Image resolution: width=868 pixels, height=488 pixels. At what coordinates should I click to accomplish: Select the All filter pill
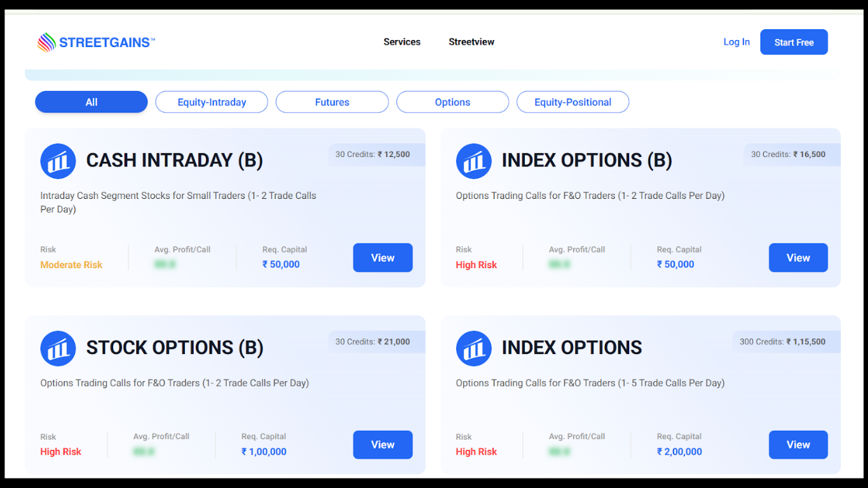92,102
